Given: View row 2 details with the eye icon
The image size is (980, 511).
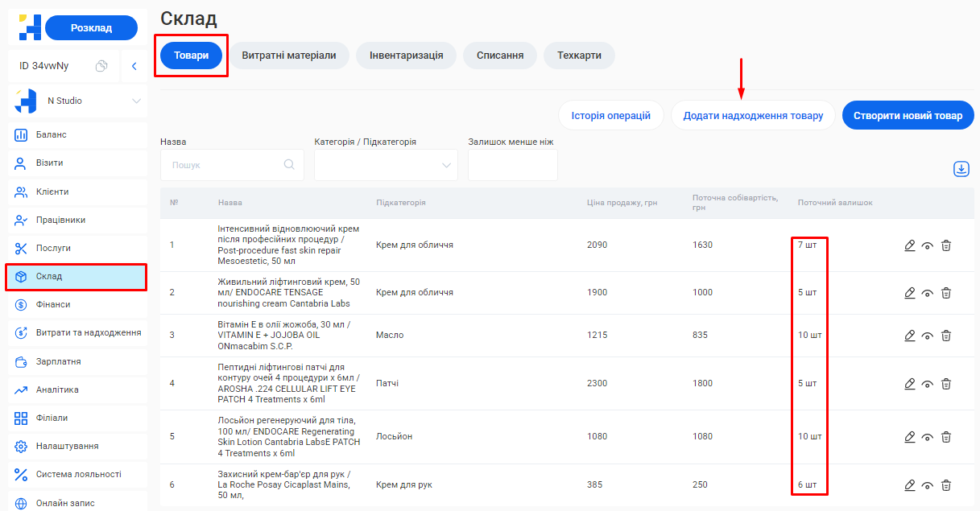Looking at the screenshot, I should pyautogui.click(x=928, y=293).
